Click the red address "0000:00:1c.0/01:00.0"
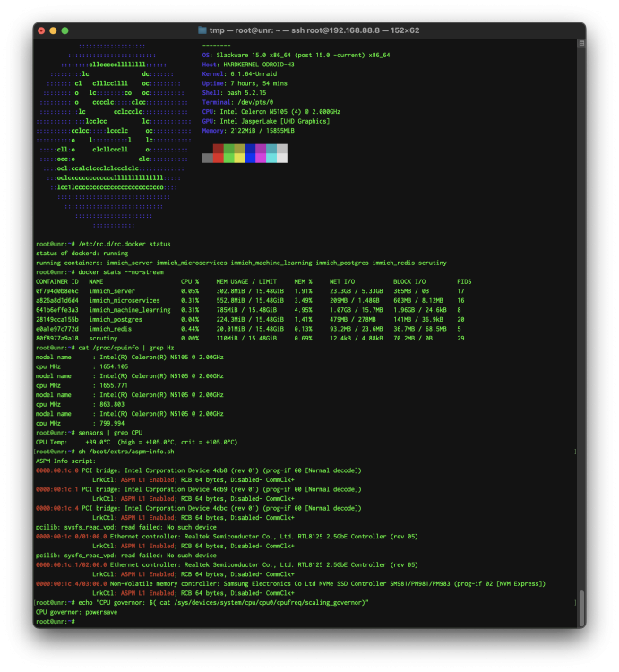 click(x=71, y=536)
